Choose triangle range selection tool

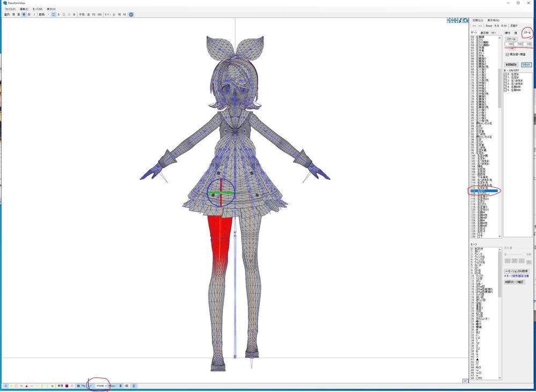(x=69, y=14)
